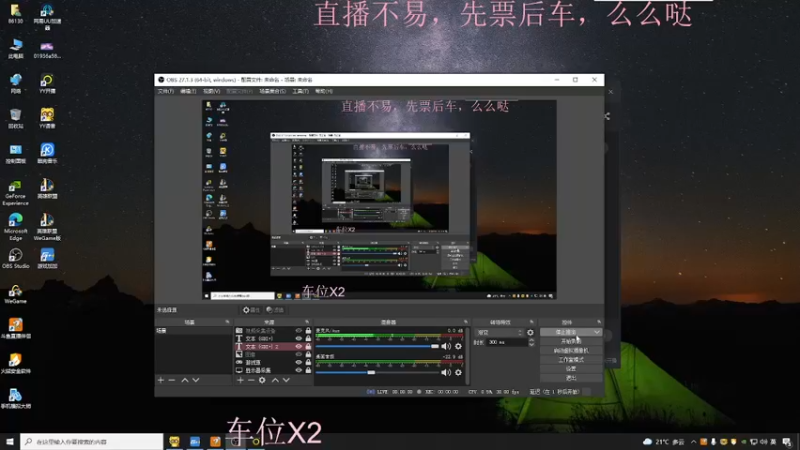Toggle lock on 文本 (GDI+) 2 source
800x450 pixels.
[x=308, y=346]
